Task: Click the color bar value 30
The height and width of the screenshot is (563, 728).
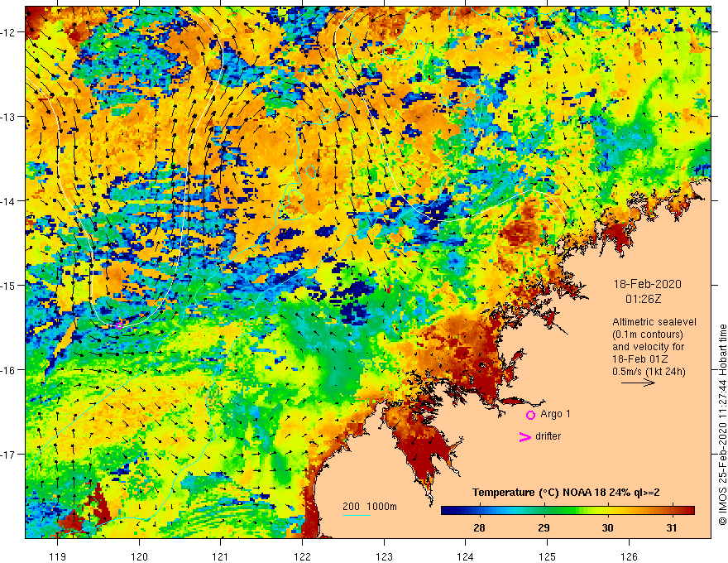Action: coord(607,527)
